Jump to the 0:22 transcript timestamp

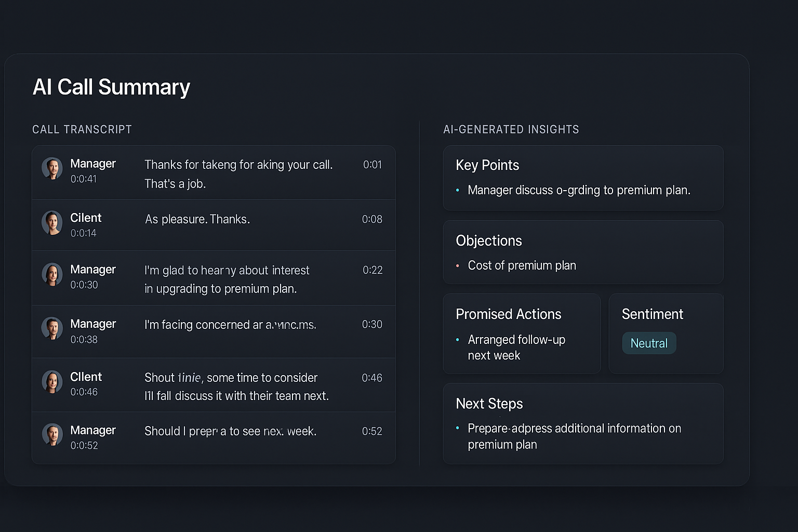373,270
